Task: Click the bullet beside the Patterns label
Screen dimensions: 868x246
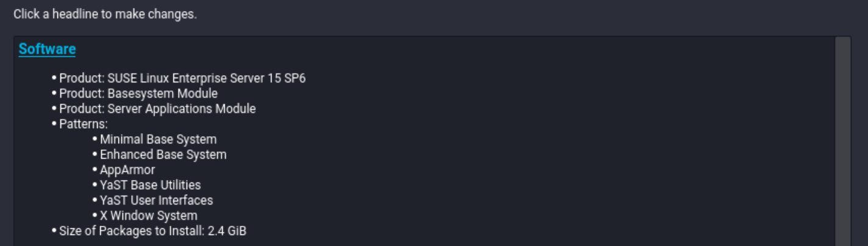Action: click(54, 124)
